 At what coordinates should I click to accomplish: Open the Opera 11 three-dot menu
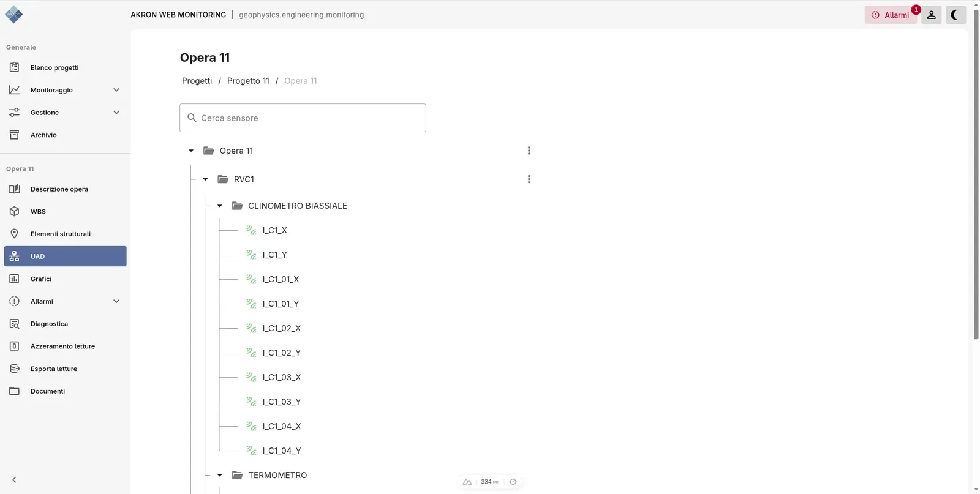[x=529, y=151]
